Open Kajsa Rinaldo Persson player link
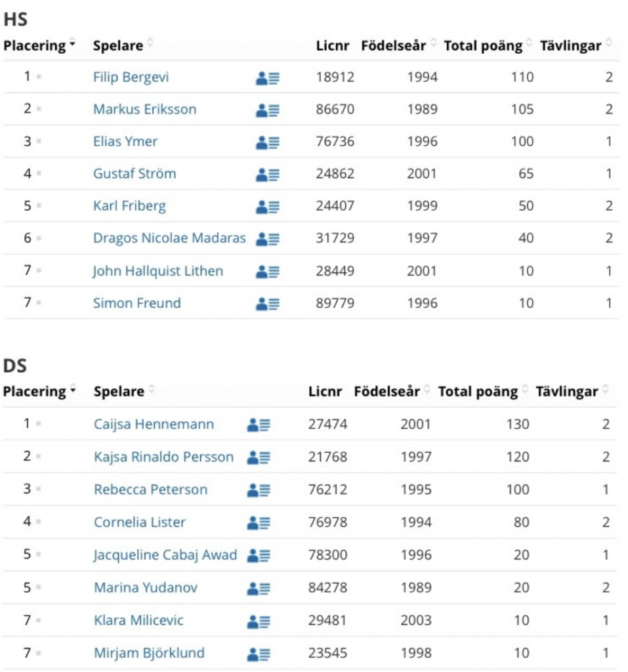The width and height of the screenshot is (628, 672). [164, 457]
